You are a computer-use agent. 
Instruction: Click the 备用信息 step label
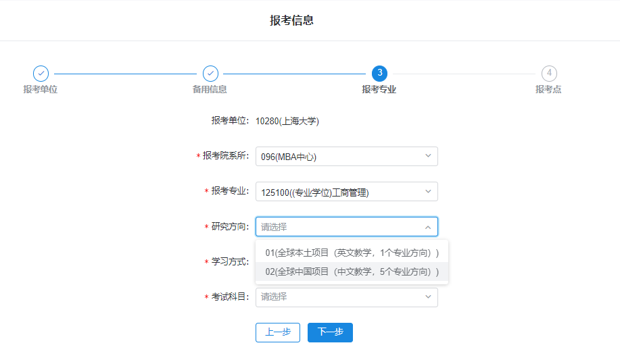210,90
